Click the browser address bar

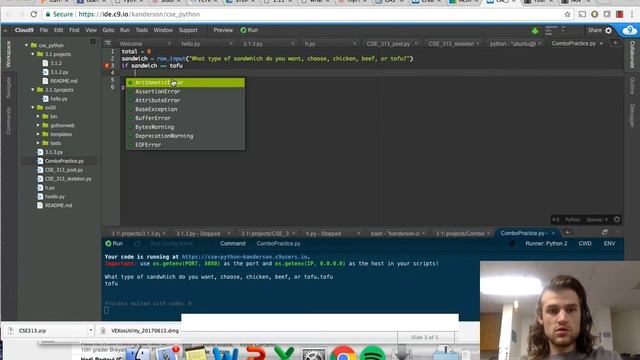tap(302, 14)
